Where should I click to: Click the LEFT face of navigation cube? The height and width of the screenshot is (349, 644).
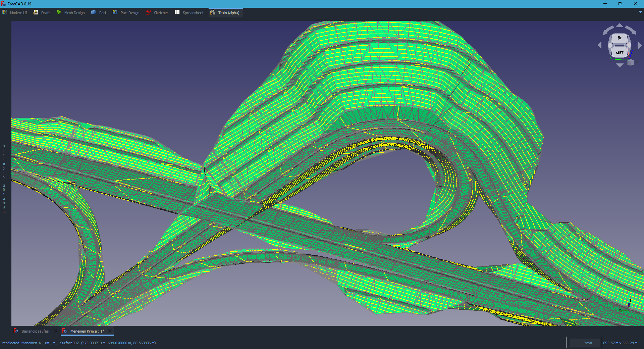619,52
